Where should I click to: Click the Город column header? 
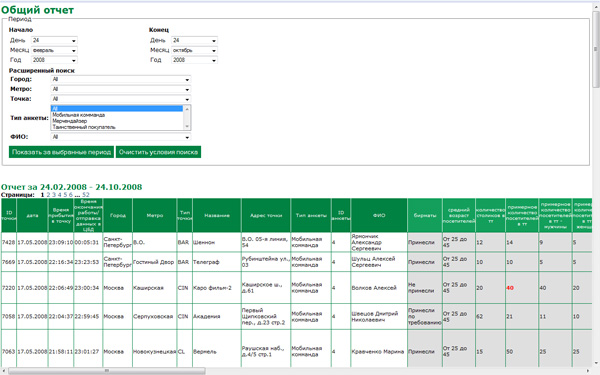pos(118,215)
